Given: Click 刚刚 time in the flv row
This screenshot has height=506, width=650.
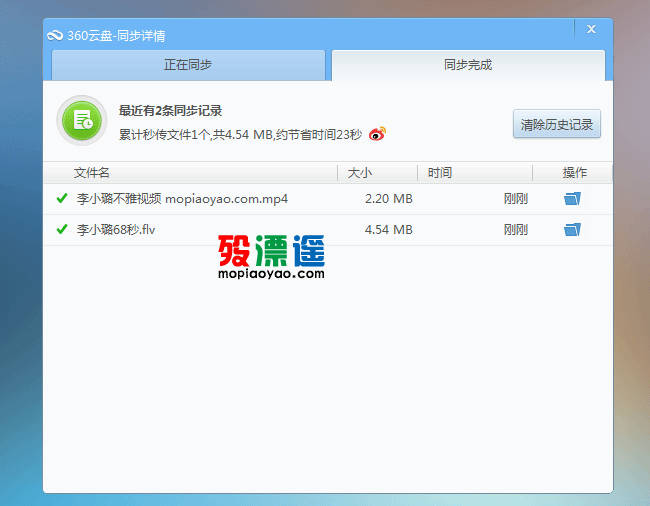Looking at the screenshot, I should (516, 230).
